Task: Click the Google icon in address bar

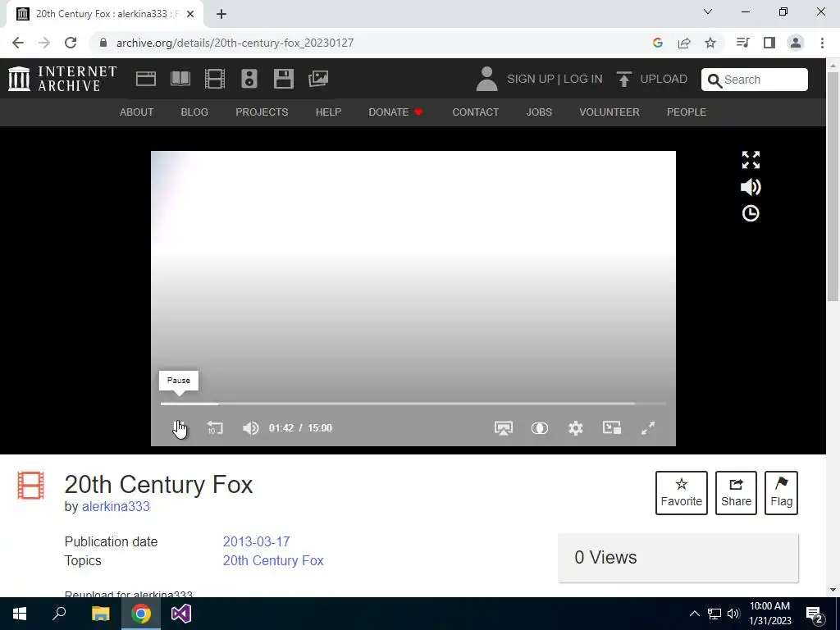Action: [658, 43]
